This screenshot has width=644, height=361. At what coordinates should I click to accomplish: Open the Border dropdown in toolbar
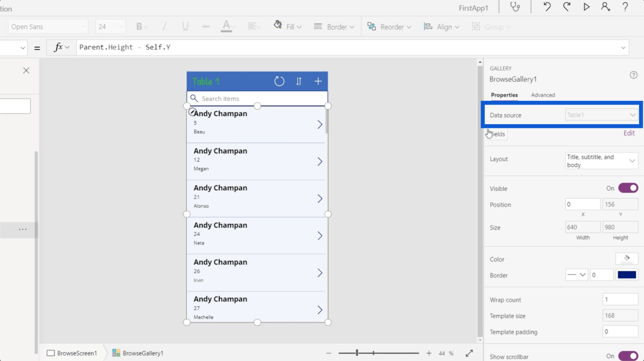coord(334,26)
